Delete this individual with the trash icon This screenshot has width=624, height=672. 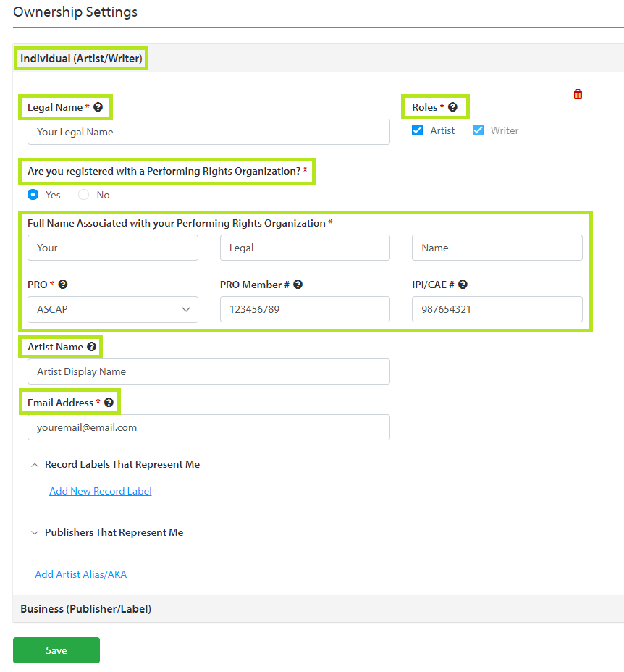(578, 94)
